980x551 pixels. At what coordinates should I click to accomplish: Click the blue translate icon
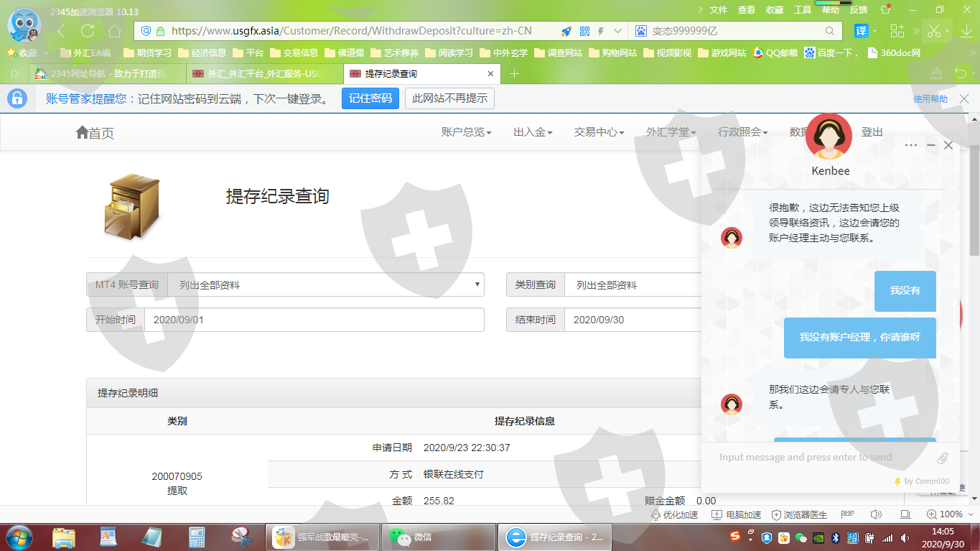tap(861, 31)
